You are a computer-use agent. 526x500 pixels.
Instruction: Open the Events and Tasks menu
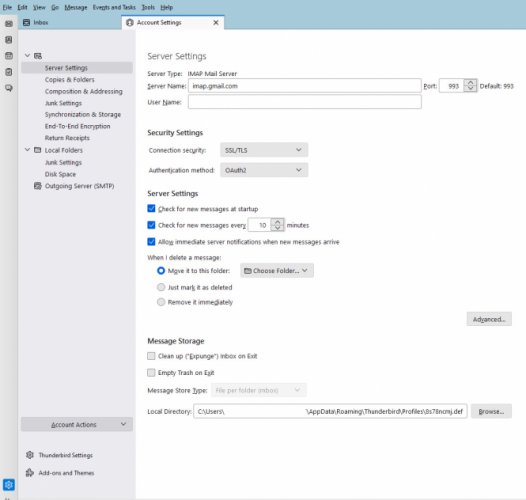click(114, 7)
